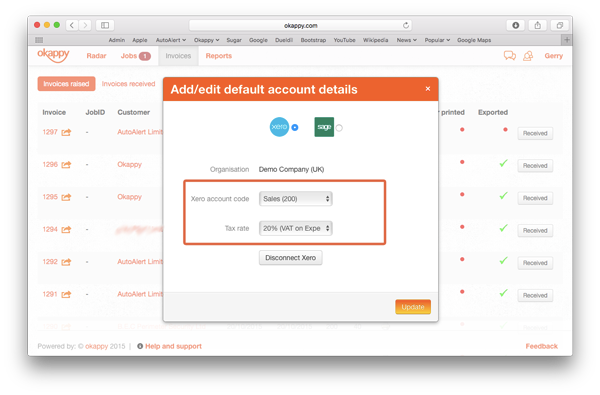Viewport: 600px width, 395px height.
Task: Click the Sage logo icon
Action: tap(324, 127)
